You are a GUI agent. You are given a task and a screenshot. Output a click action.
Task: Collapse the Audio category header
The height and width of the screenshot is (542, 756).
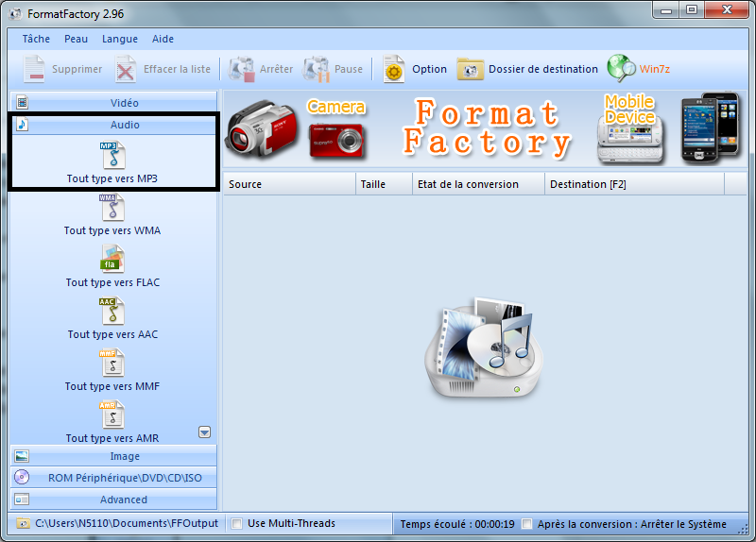click(113, 125)
